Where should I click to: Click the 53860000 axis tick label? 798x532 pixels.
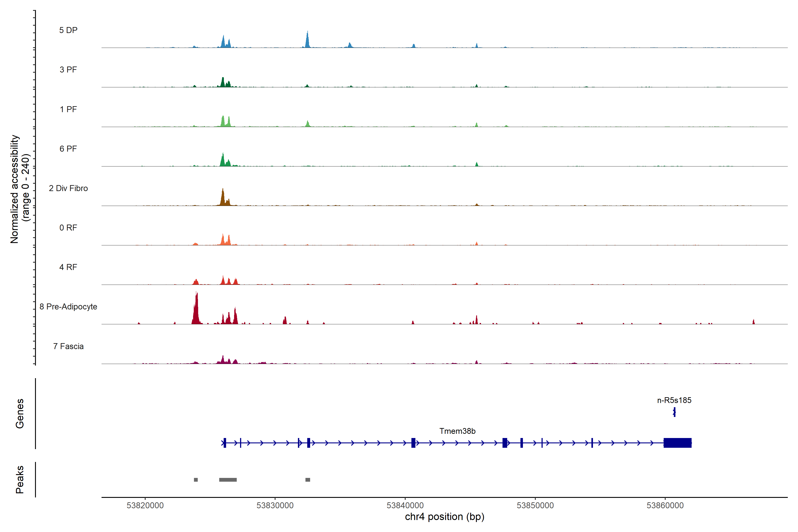[x=665, y=505]
